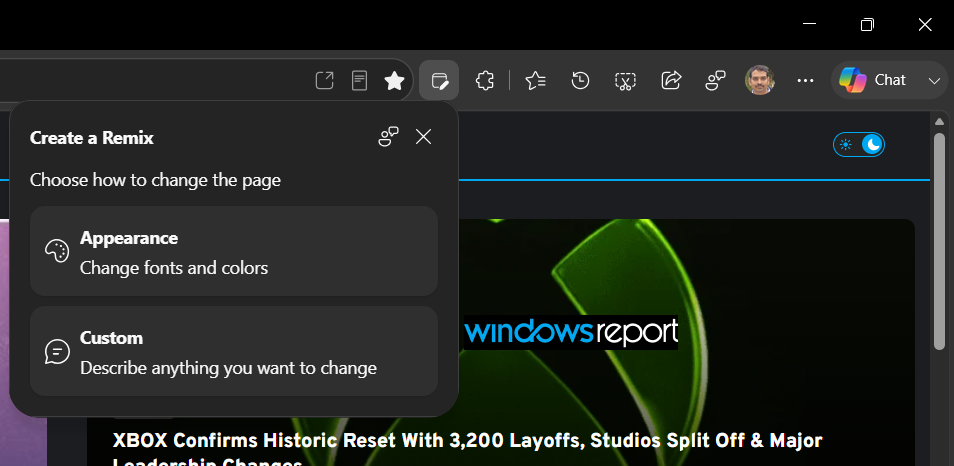Start a Screenshot capture
954x466 pixels.
pos(625,80)
